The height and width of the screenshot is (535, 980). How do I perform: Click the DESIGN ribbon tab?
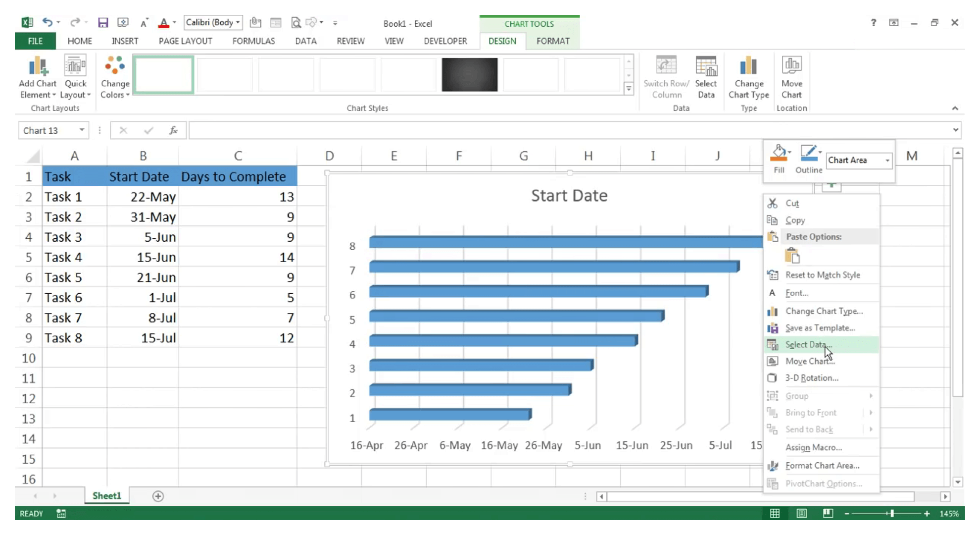point(501,41)
